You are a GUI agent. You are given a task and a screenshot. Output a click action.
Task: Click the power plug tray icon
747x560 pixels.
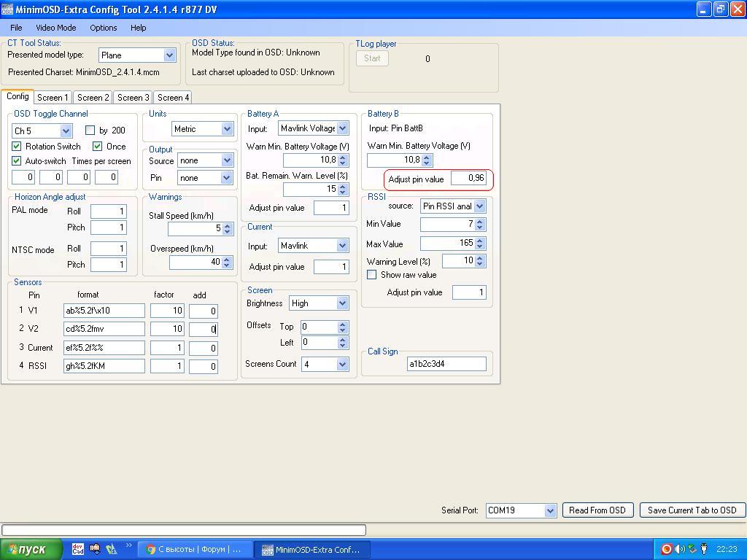coord(704,549)
